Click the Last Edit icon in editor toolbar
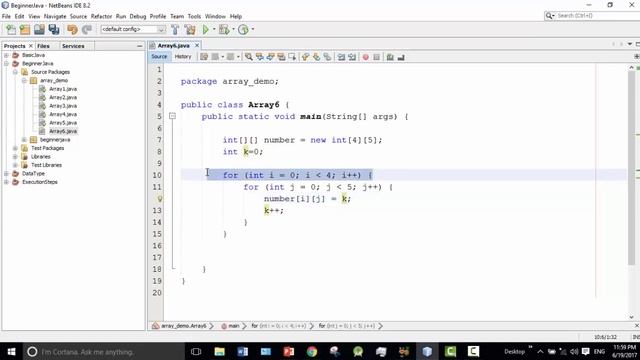640x360 pixels. point(204,57)
